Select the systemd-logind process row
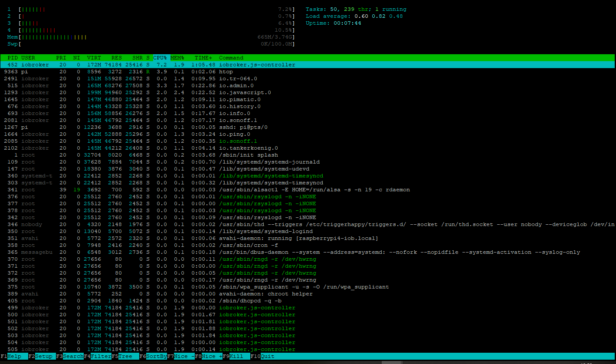The height and width of the screenshot is (364, 616). pos(308,231)
